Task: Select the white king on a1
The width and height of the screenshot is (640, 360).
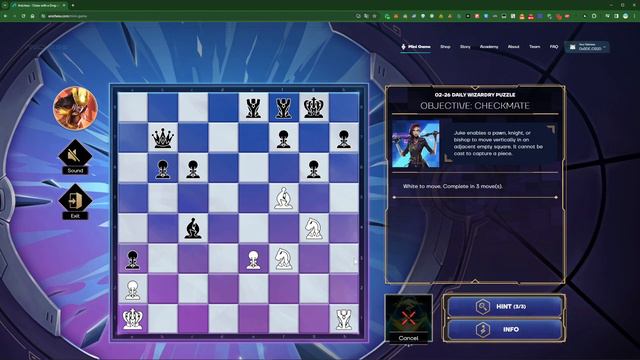Action: [133, 319]
